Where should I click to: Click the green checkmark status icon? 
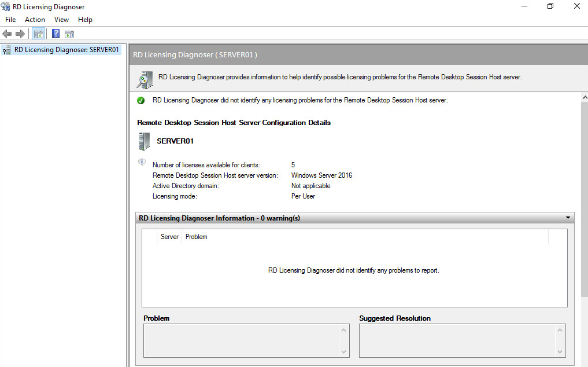pos(141,101)
